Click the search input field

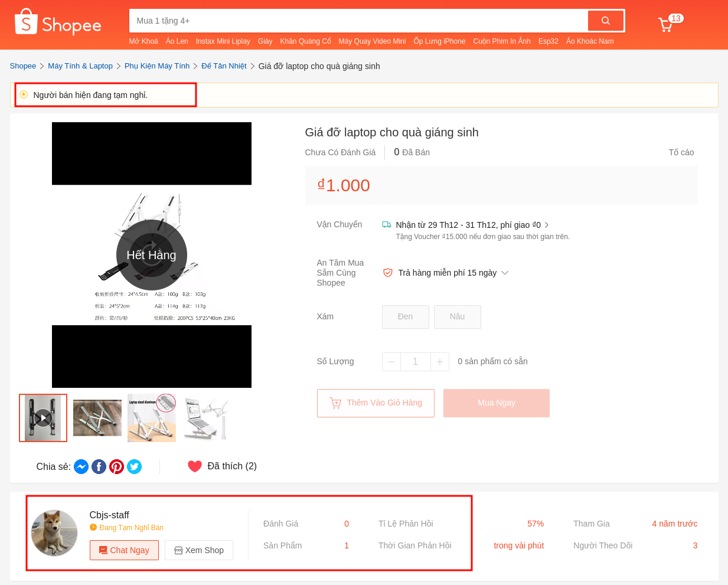pyautogui.click(x=358, y=21)
